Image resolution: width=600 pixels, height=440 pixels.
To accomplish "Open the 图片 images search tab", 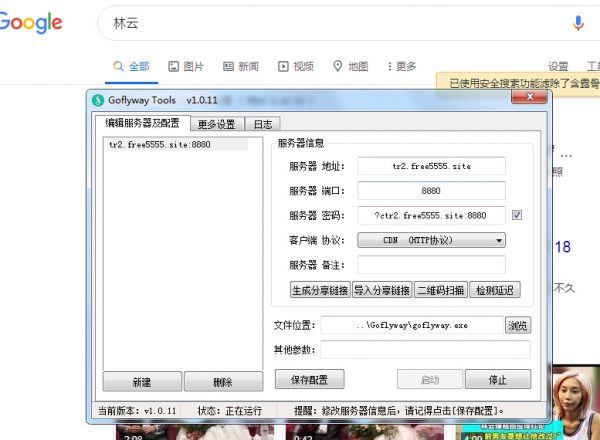I will (x=186, y=67).
